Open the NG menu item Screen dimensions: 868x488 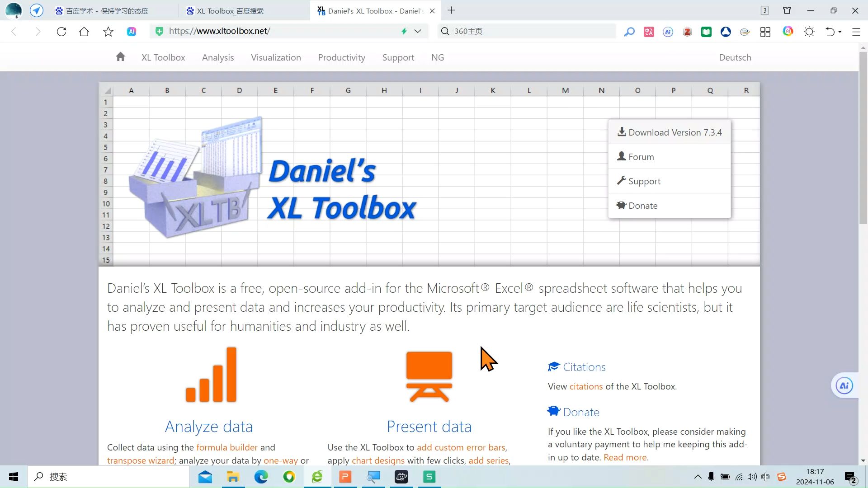tap(438, 57)
